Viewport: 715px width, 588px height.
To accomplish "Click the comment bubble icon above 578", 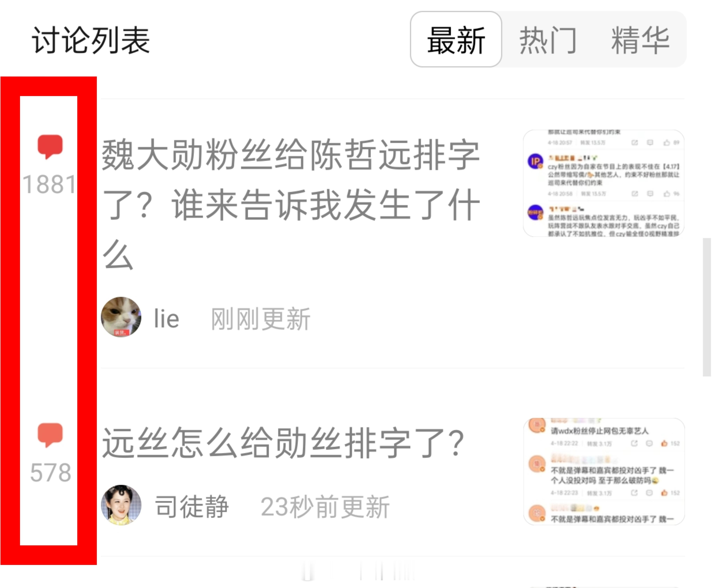I will (50, 435).
